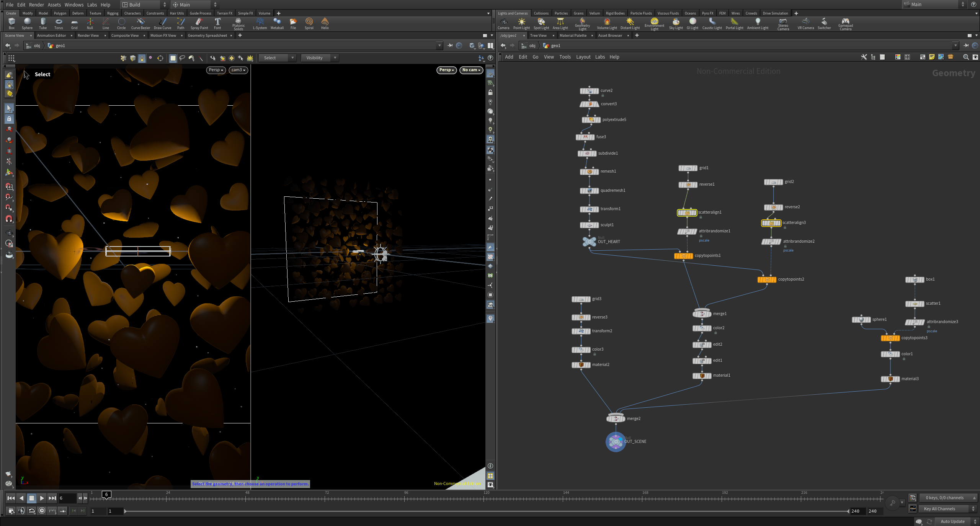
Task: Open the Persp dropdown in left viewport
Action: pyautogui.click(x=216, y=70)
